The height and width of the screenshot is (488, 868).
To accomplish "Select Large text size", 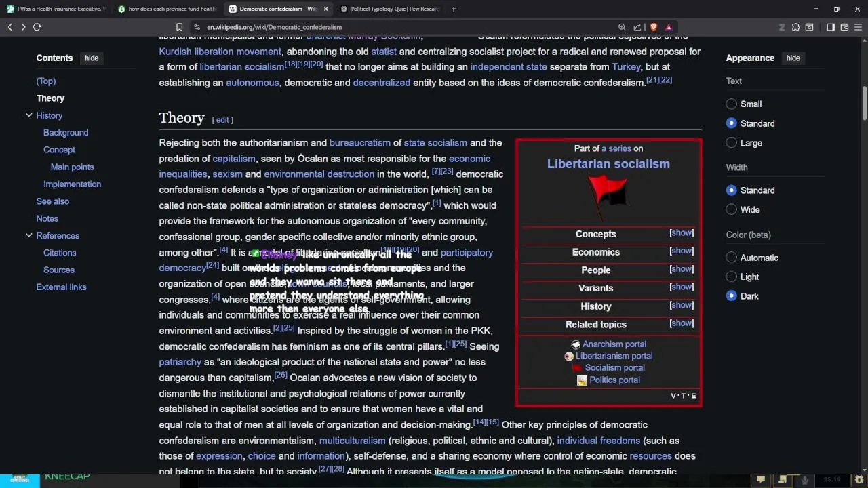I will (x=731, y=143).
